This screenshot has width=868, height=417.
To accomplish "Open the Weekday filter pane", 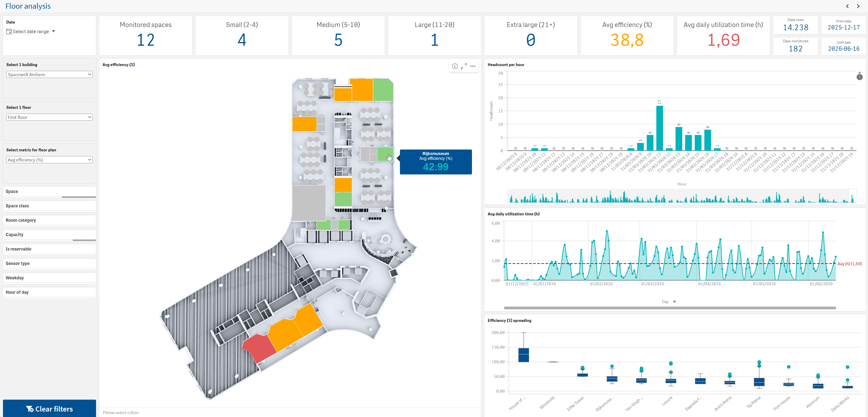I will tap(49, 278).
